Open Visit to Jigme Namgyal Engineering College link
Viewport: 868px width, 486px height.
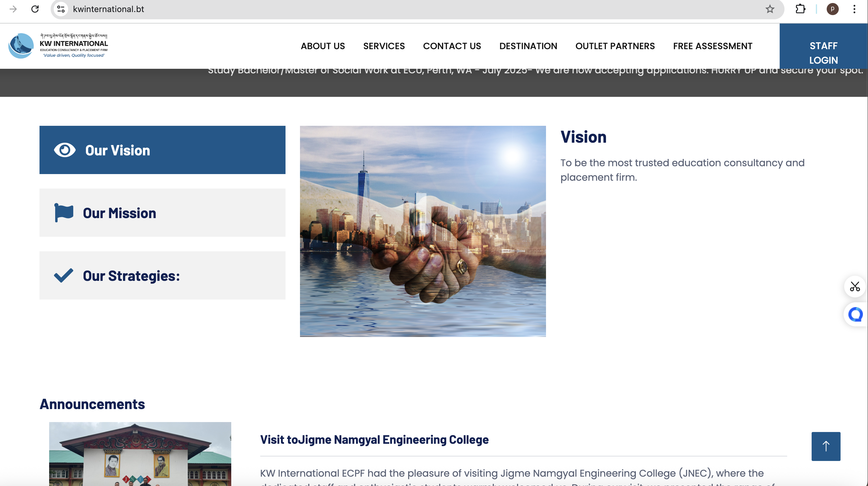(374, 440)
